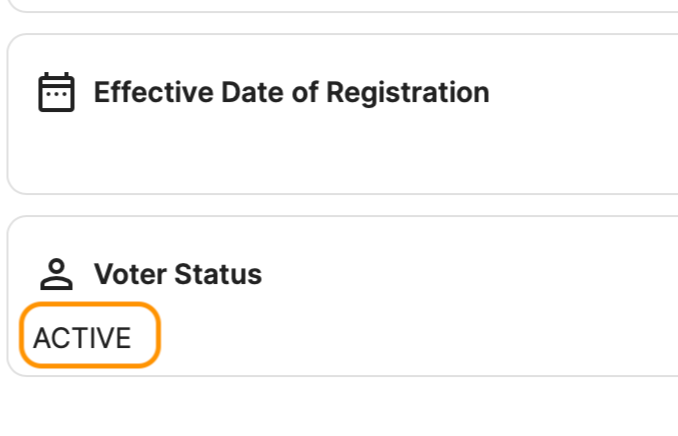Click the word 'of' in the date heading

[305, 92]
